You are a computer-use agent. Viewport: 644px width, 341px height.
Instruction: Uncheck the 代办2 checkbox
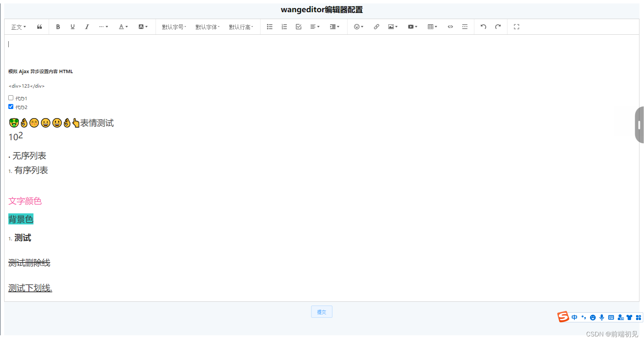pyautogui.click(x=11, y=107)
